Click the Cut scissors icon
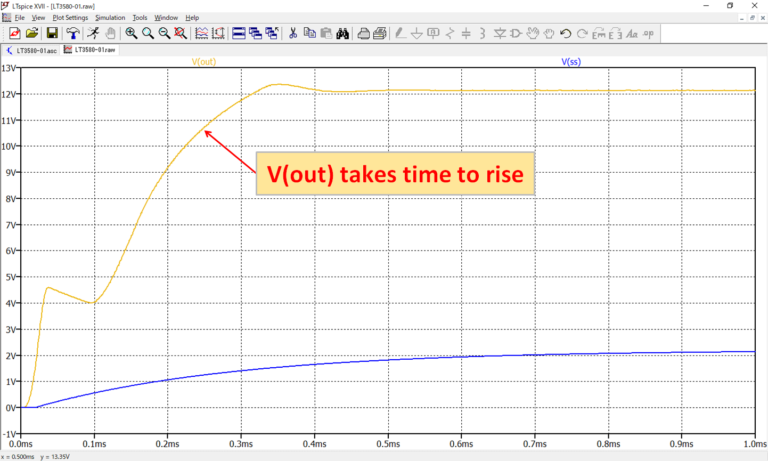This screenshot has width=768, height=461. (293, 33)
